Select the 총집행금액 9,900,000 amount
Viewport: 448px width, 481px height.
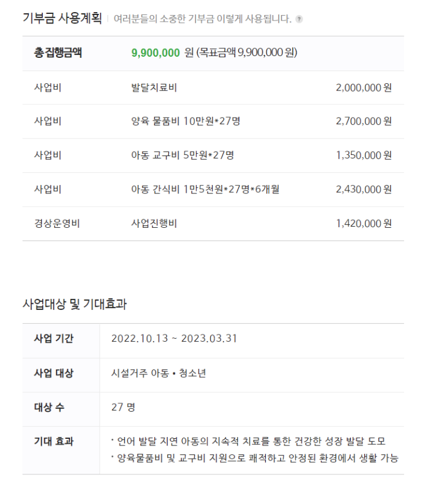pyautogui.click(x=156, y=53)
